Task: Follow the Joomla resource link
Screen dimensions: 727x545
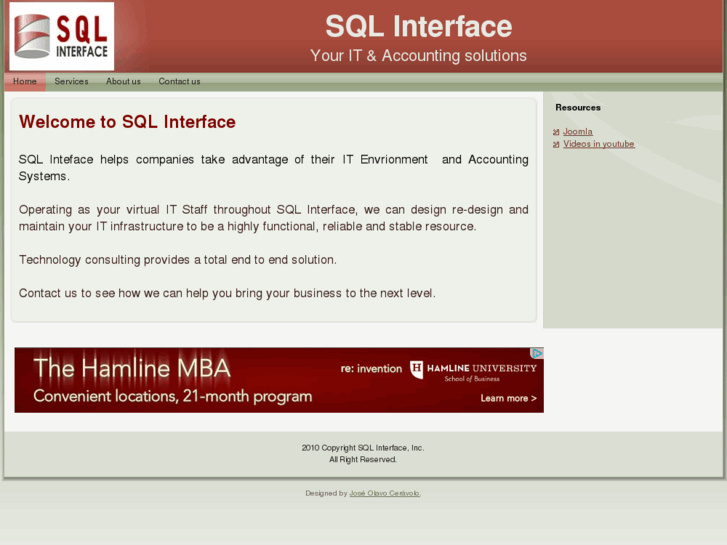Action: pos(578,132)
